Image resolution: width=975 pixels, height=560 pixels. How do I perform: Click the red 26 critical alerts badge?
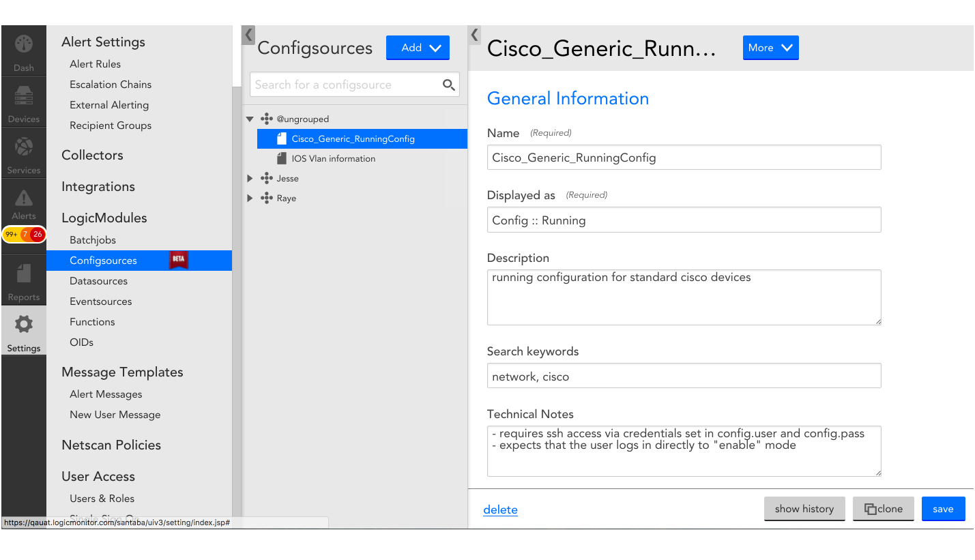(x=38, y=235)
